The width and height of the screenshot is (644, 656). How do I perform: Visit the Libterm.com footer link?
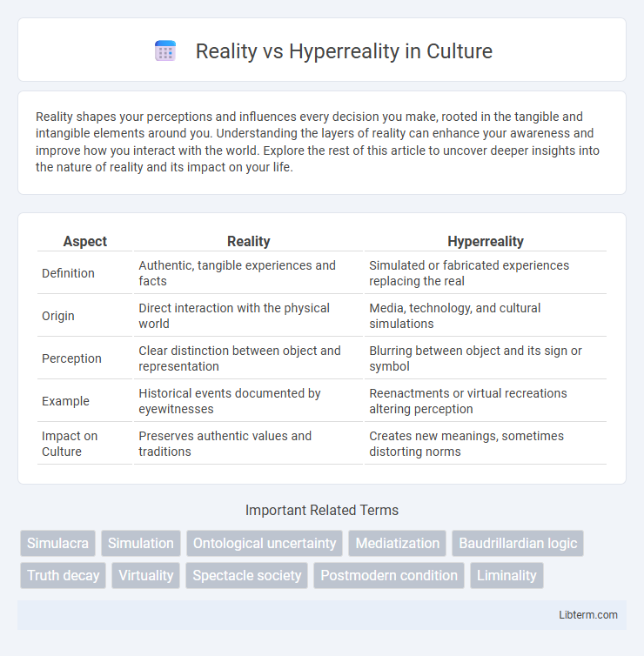588,614
